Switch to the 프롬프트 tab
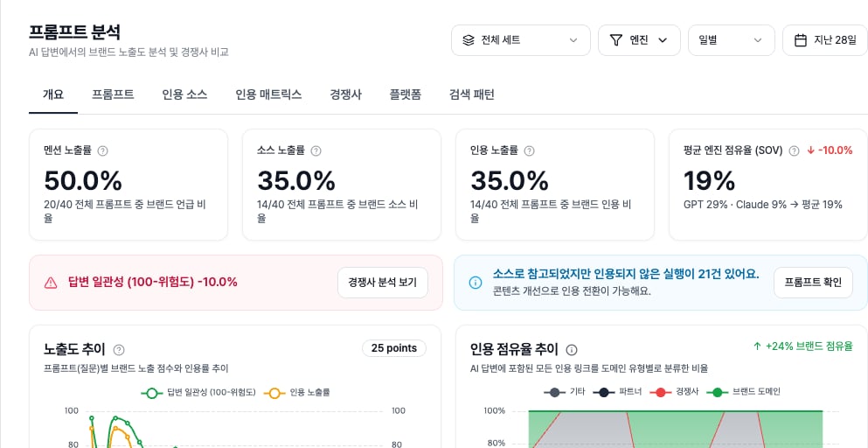868x448 pixels. click(113, 94)
